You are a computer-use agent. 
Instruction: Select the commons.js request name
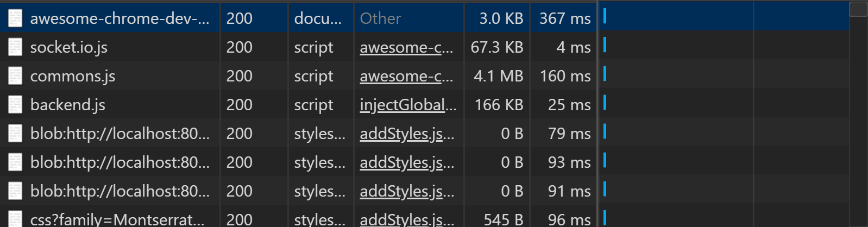coord(72,76)
